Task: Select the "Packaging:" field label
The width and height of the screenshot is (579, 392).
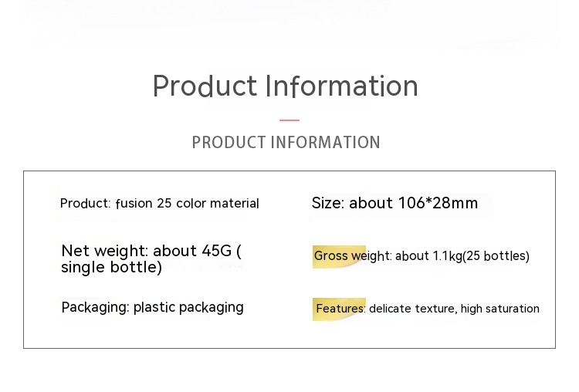Action: point(95,307)
